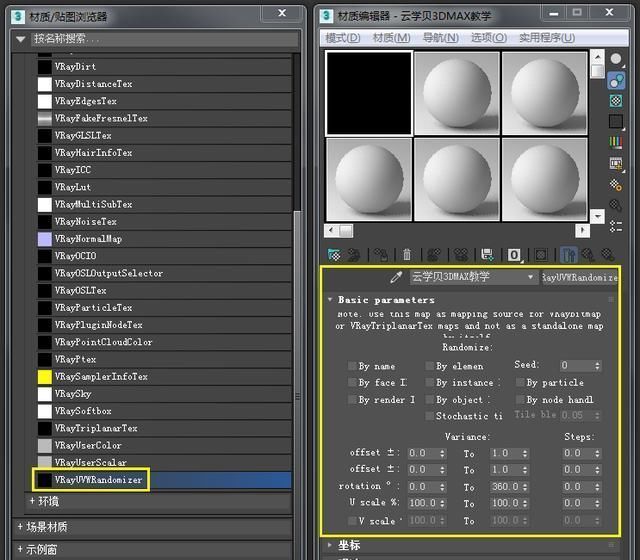Toggle Show Shaded Material in Viewport
The image size is (640, 560).
pos(541,255)
